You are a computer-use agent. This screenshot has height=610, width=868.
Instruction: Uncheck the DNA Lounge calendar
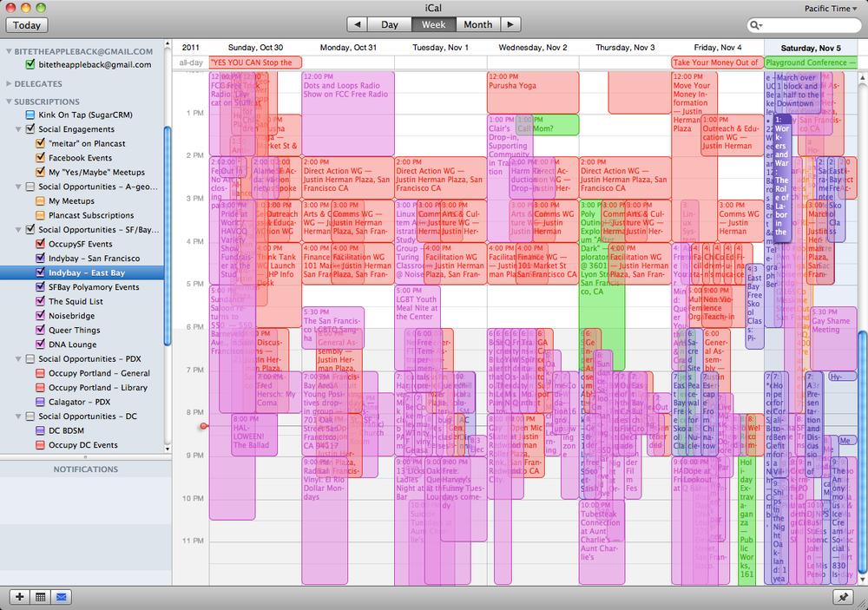point(40,344)
